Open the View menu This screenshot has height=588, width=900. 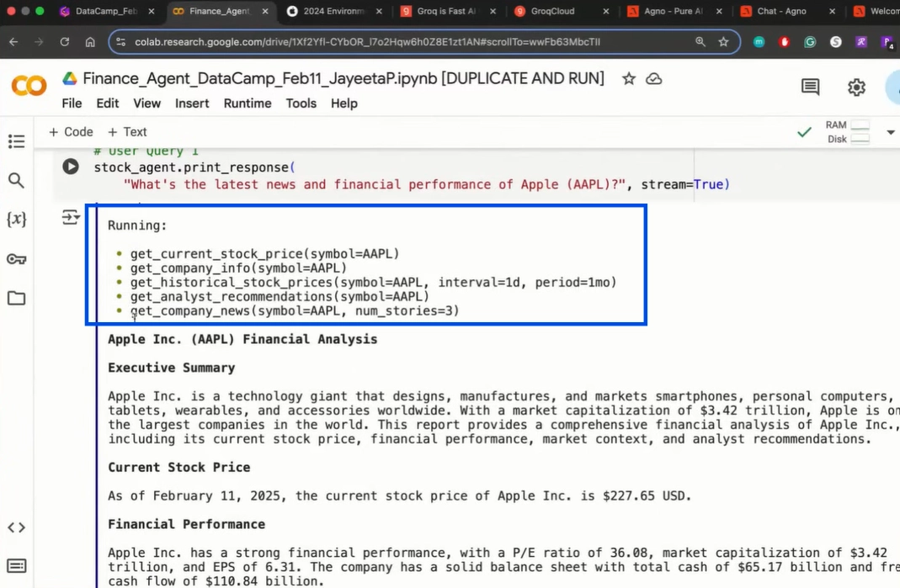click(x=147, y=103)
